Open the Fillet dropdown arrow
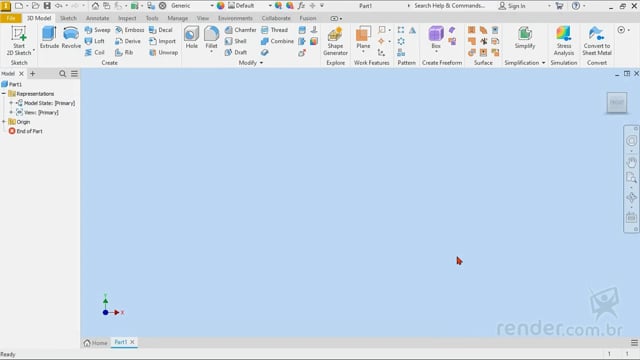 coord(211,52)
